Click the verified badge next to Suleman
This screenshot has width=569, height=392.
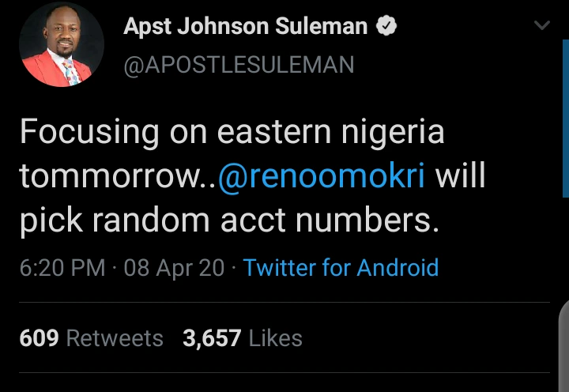385,27
